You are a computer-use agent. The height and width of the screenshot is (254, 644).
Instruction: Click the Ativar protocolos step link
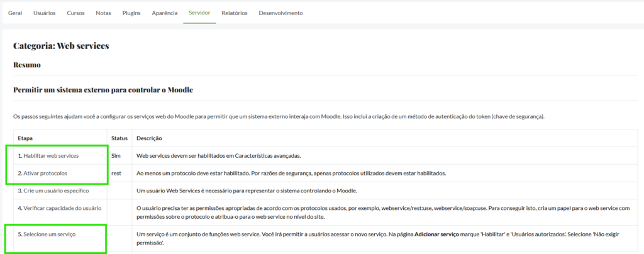click(x=42, y=173)
